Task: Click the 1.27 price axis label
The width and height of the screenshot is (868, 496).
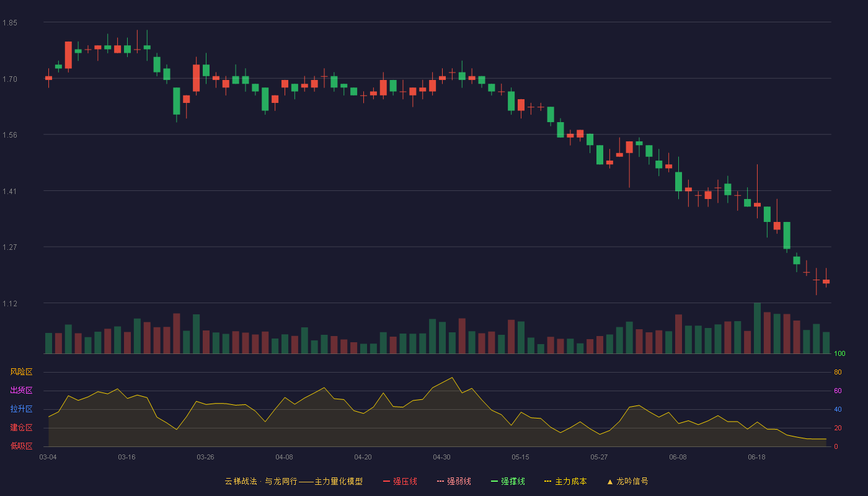Action: [x=10, y=247]
